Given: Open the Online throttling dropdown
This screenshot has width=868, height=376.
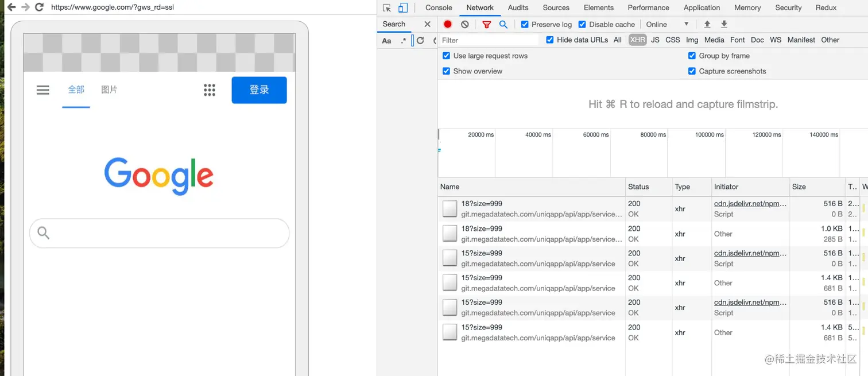Looking at the screenshot, I should point(667,24).
